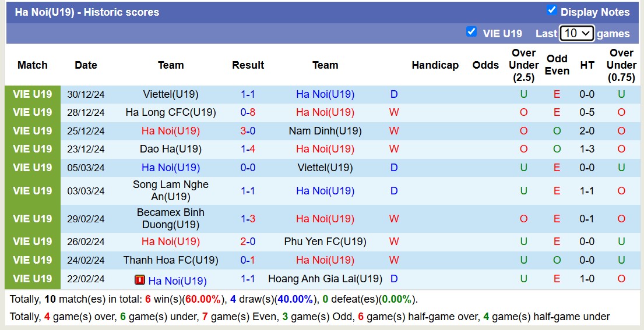Select the VIE U19 league cell for 22/02/24

click(x=33, y=279)
